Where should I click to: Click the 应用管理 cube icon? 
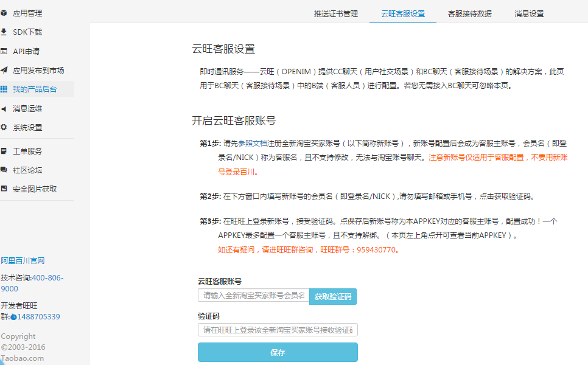[x=4, y=13]
